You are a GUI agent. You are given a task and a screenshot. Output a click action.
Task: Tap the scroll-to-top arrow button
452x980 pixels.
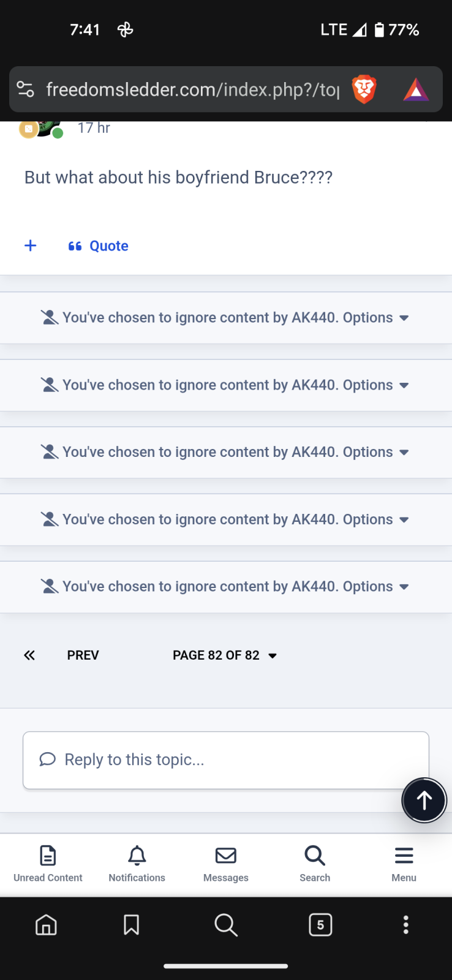point(424,800)
